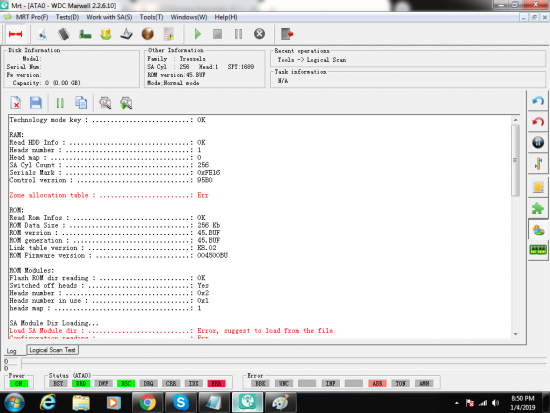
Task: Click the blue undo arrow in right sidebar
Action: 538,101
